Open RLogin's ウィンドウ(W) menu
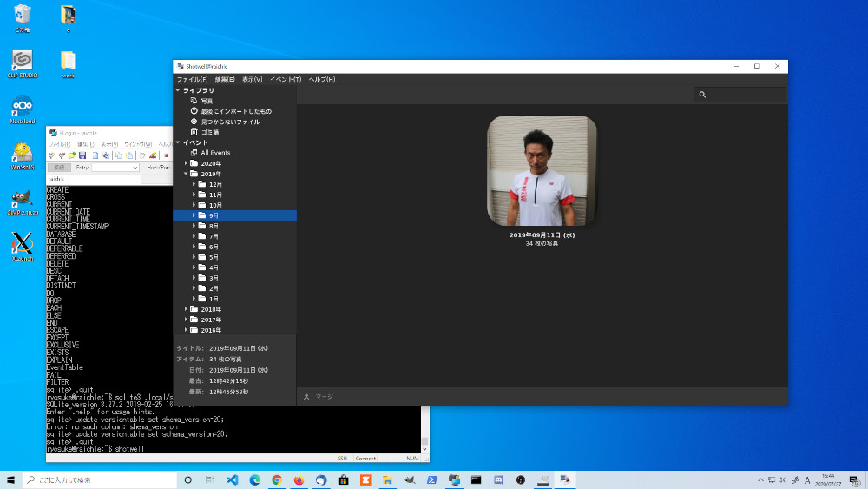868x489 pixels. click(x=138, y=144)
